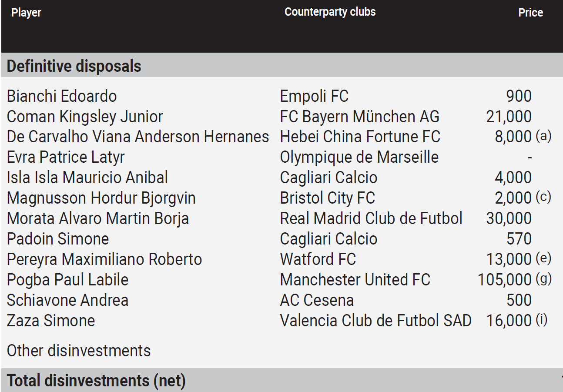Select the Definitive disposals section heading
This screenshot has height=392, width=563.
(74, 66)
